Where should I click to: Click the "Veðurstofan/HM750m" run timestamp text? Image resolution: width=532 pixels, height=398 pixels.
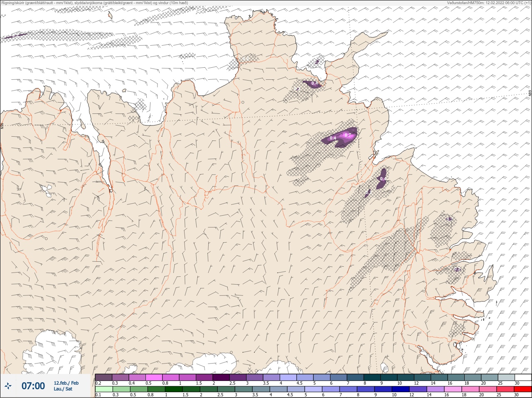coord(489,3)
